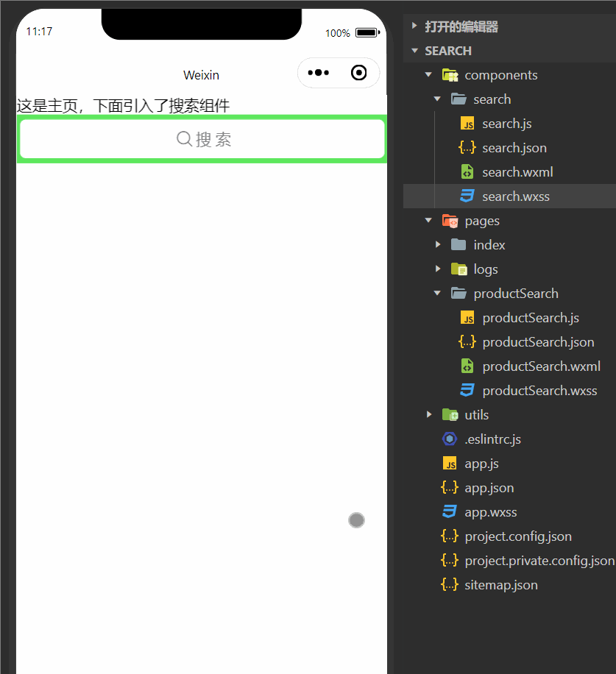The height and width of the screenshot is (674, 616).
Task: Click the gray floating dot in simulator
Action: [356, 520]
